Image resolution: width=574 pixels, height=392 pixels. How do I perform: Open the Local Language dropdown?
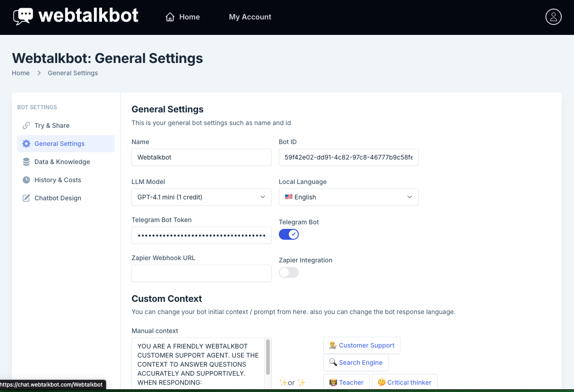[x=348, y=197]
